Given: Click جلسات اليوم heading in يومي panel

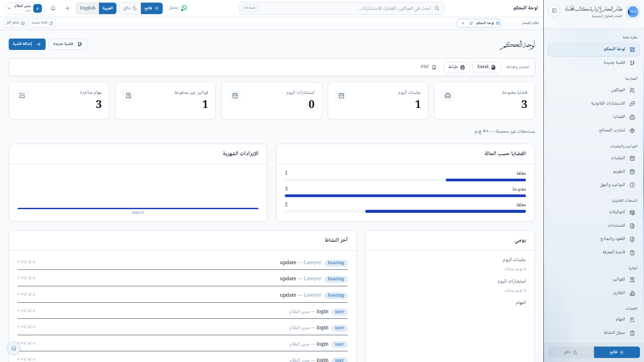Looking at the screenshot, I should click(514, 260).
